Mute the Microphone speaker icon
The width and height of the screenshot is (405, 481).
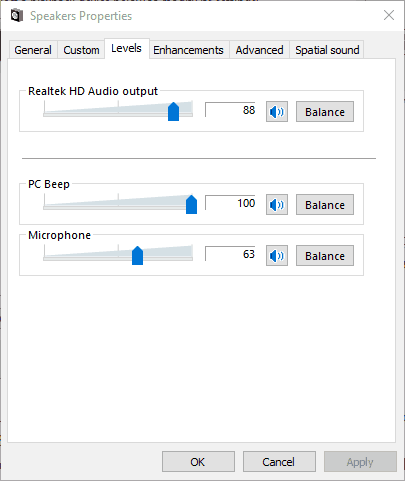pos(277,256)
